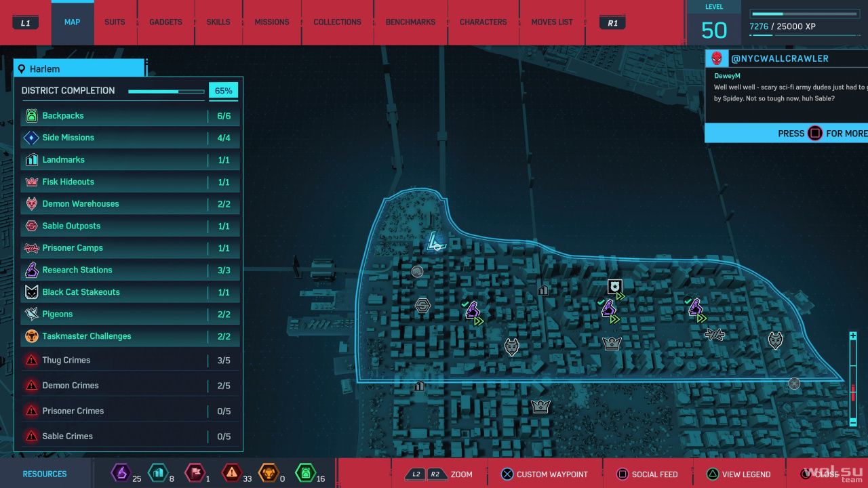The width and height of the screenshot is (868, 488).
Task: Click the green backpack token icon
Action: click(306, 472)
